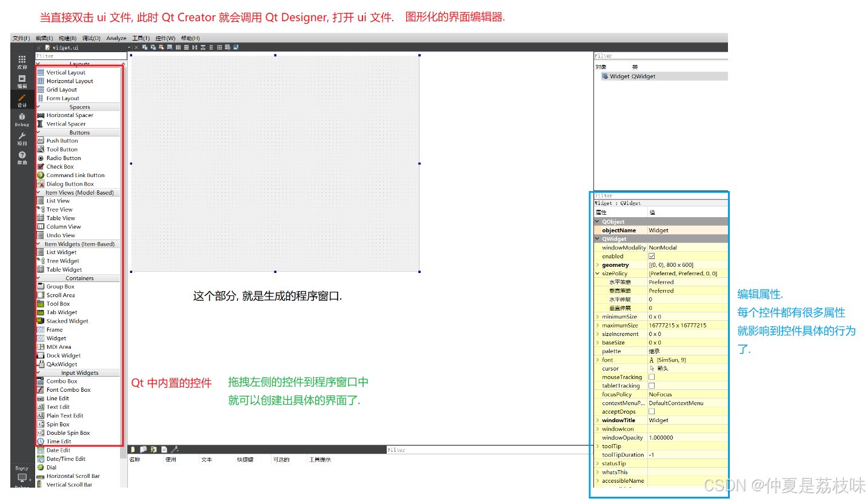Open the 构建(B) menu
This screenshot has width=868, height=501.
click(x=67, y=38)
